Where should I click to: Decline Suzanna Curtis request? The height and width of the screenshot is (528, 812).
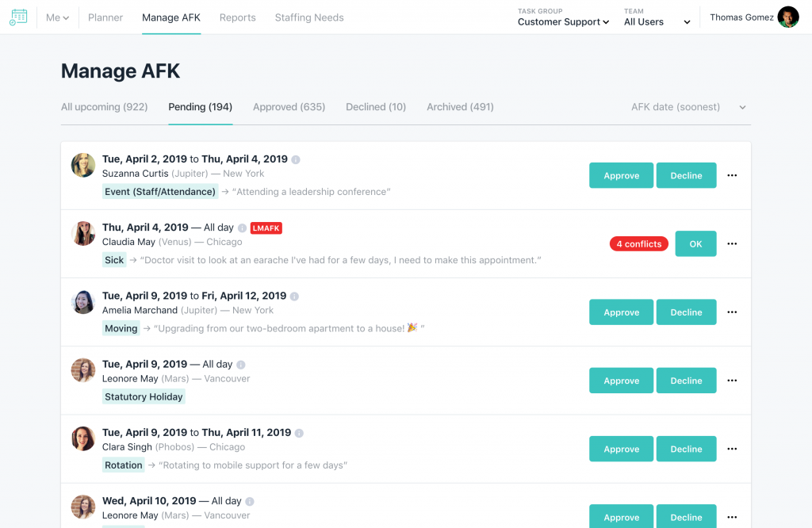(686, 175)
